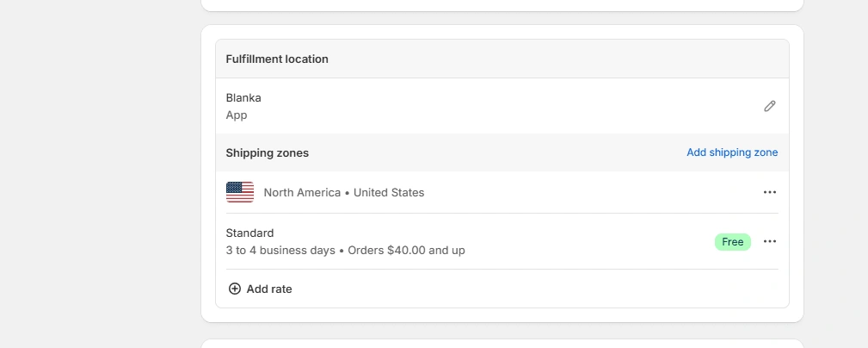The image size is (868, 348).
Task: Click the card partially visible at bottom
Action: (502, 344)
